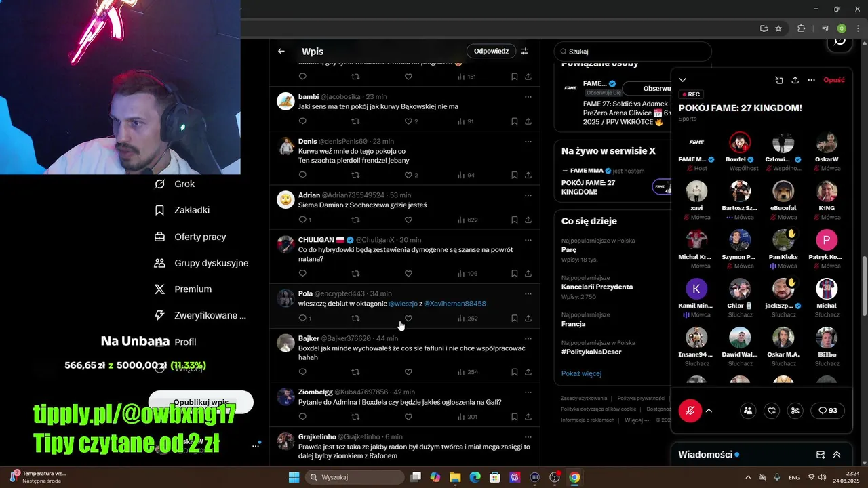
Task: Open Space comments showing 93
Action: coord(828,411)
